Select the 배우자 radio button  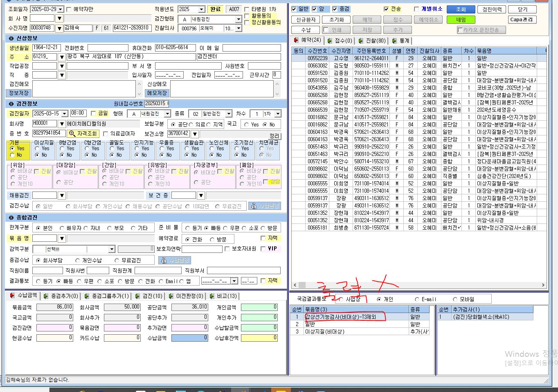point(62,228)
